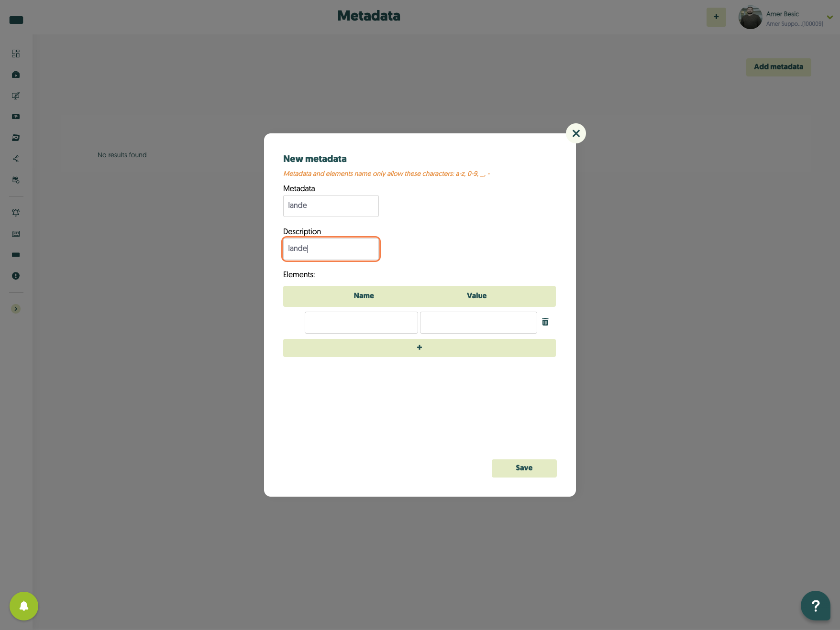Click the Add metadata button
Image resolution: width=840 pixels, height=630 pixels.
pyautogui.click(x=778, y=67)
